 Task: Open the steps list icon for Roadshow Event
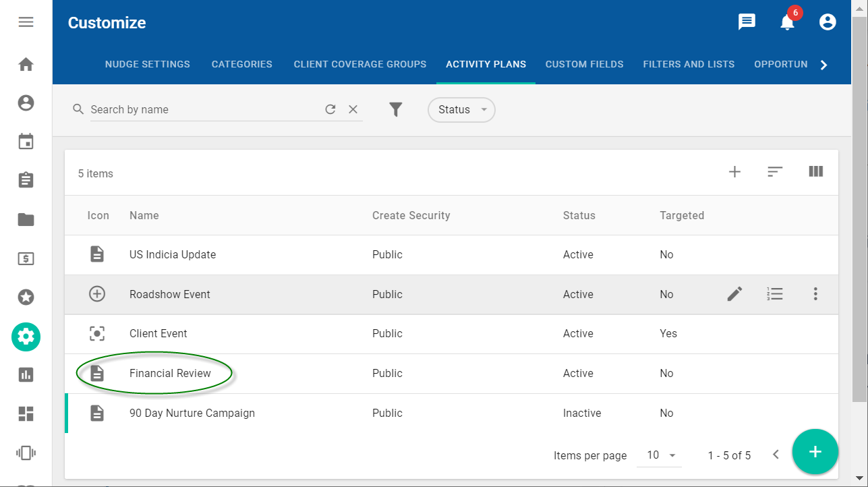click(x=775, y=294)
